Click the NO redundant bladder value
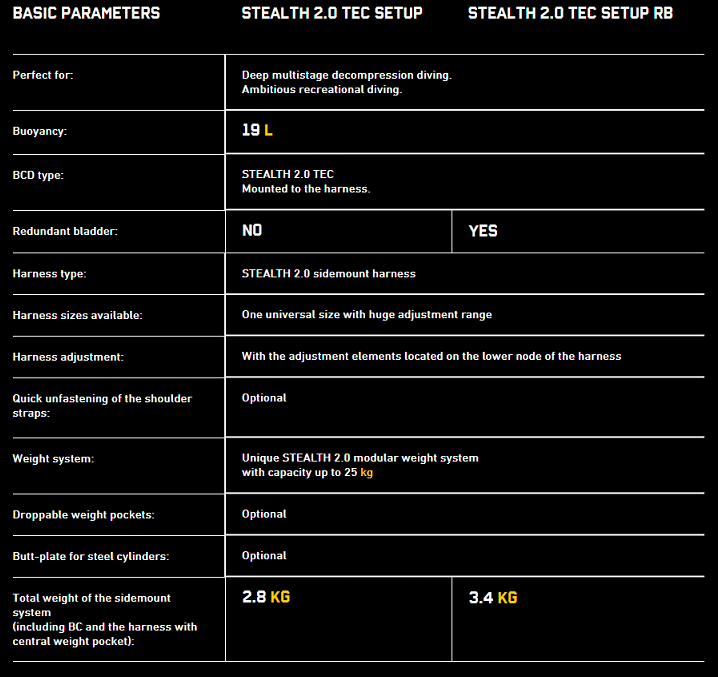718x677 pixels. pyautogui.click(x=252, y=231)
